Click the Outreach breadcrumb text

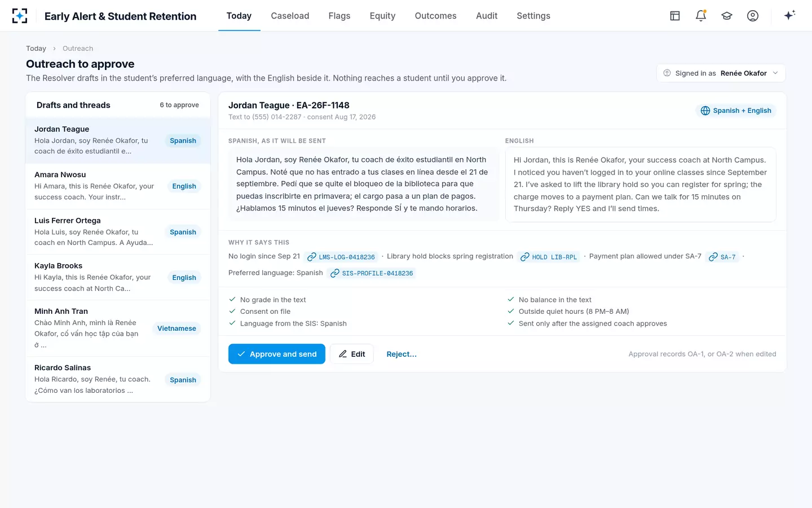78,49
